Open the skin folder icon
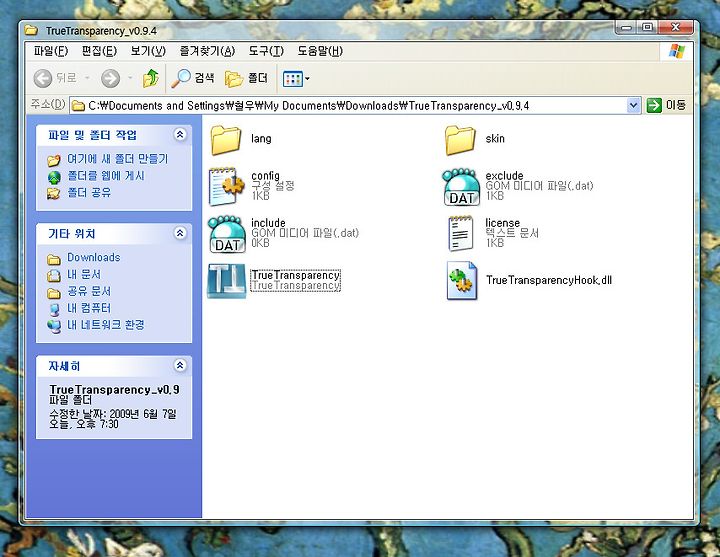The height and width of the screenshot is (557, 720). click(460, 140)
